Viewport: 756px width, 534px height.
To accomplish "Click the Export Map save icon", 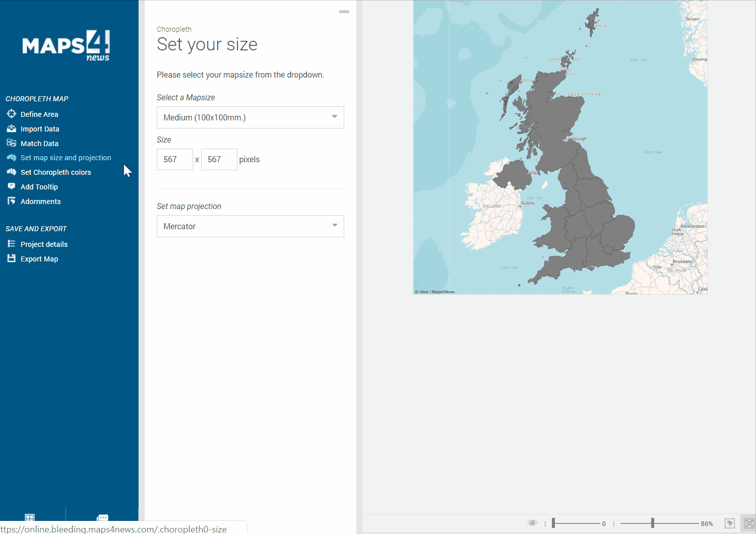I will pos(12,258).
